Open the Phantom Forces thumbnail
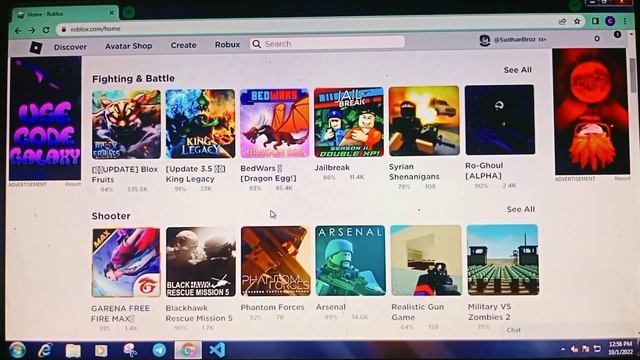 tap(276, 261)
